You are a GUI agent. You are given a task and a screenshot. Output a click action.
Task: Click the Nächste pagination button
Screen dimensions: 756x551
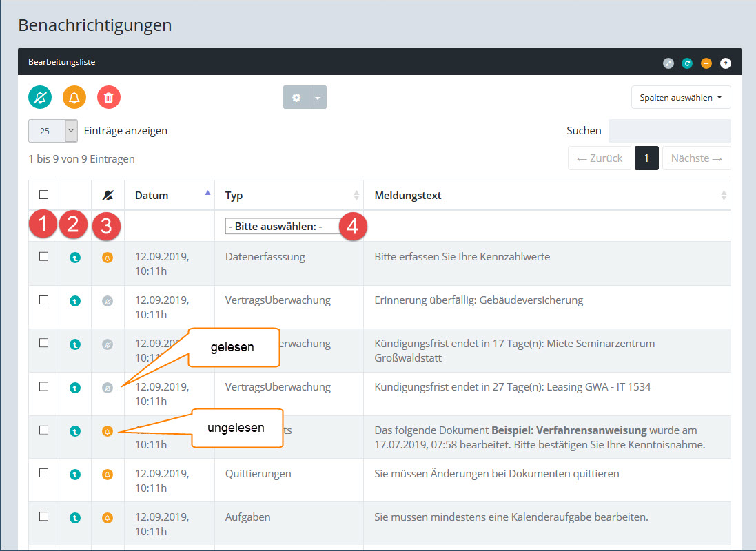pos(696,158)
